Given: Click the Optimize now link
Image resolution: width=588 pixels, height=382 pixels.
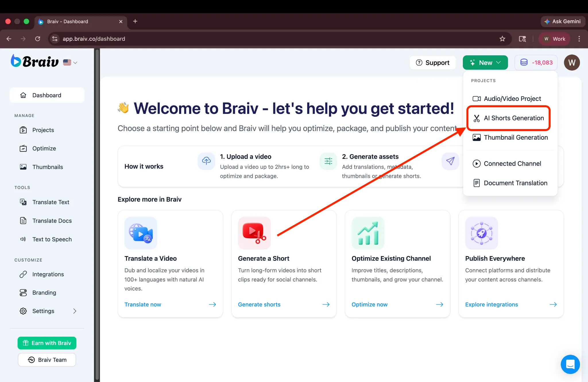Looking at the screenshot, I should (370, 305).
